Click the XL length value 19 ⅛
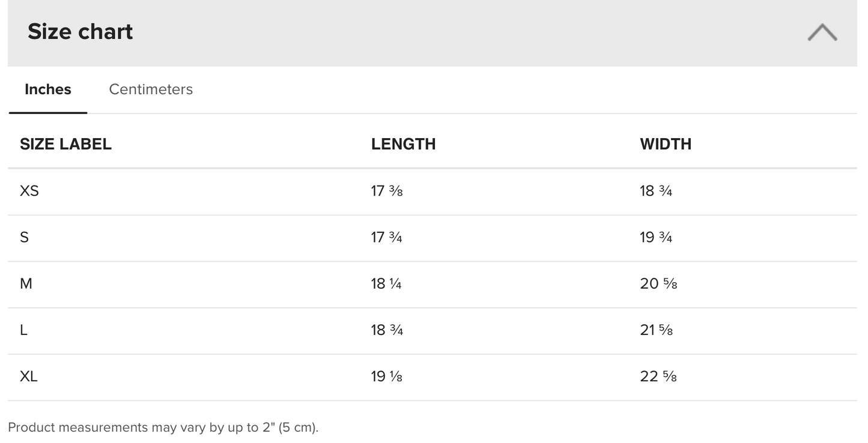This screenshot has width=868, height=443. (387, 376)
